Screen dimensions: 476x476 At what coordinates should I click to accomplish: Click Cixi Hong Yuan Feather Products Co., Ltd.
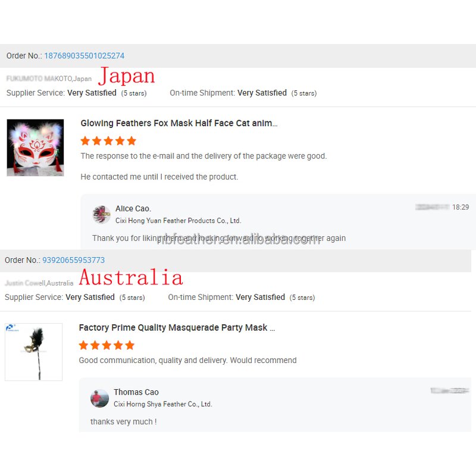(x=178, y=221)
